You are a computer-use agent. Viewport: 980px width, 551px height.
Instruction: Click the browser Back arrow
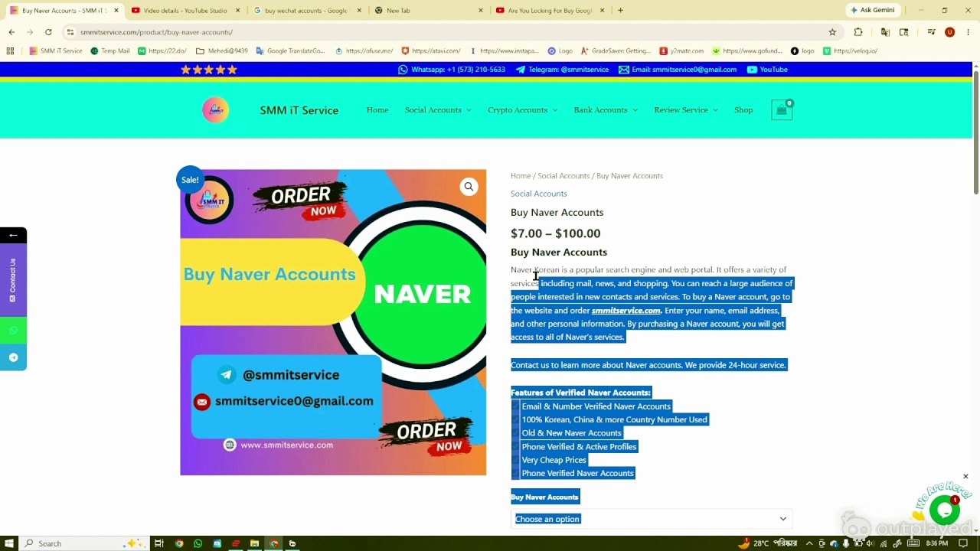tap(11, 32)
